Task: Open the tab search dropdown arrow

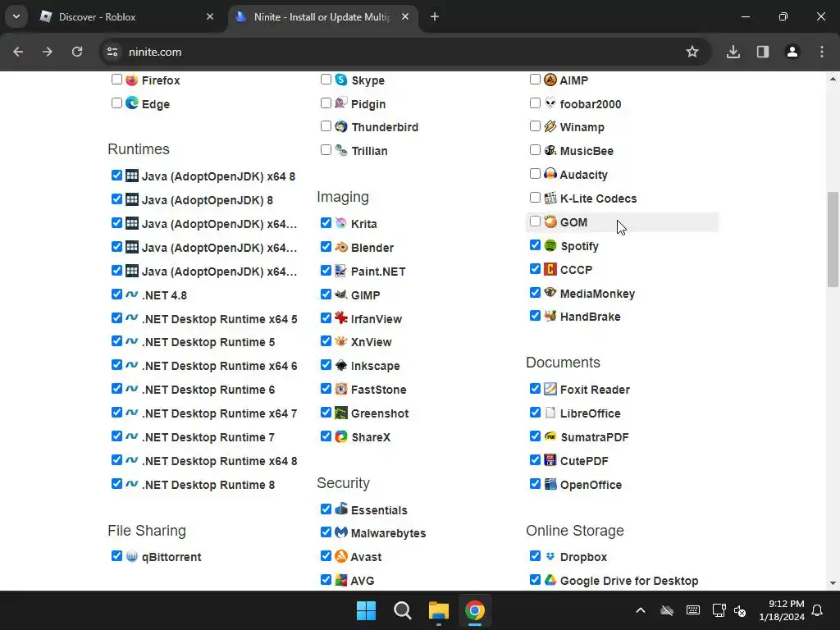Action: click(16, 16)
